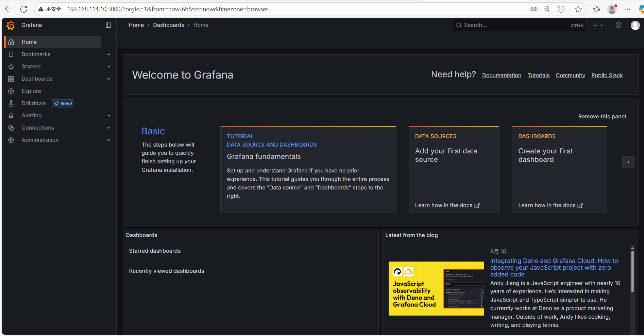Open Deno and Grafana Cloud blog title
Screen dimensions: 644x336
[x=554, y=268]
